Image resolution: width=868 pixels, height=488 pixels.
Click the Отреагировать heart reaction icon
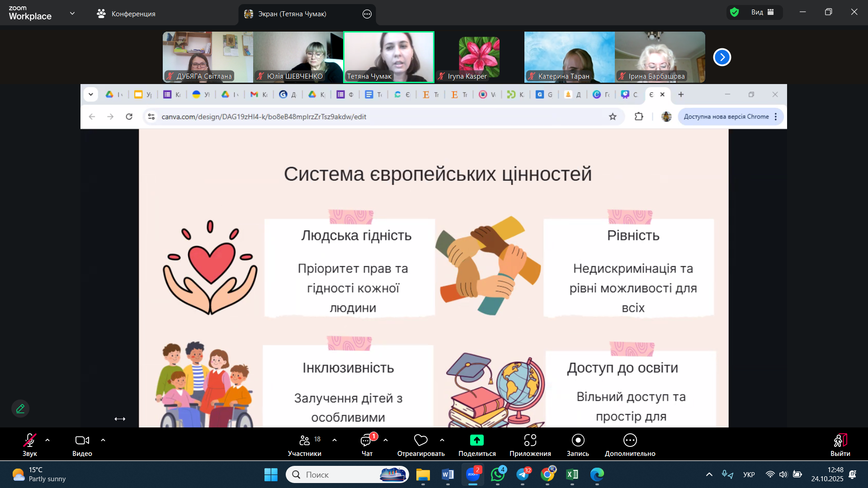coord(420,441)
